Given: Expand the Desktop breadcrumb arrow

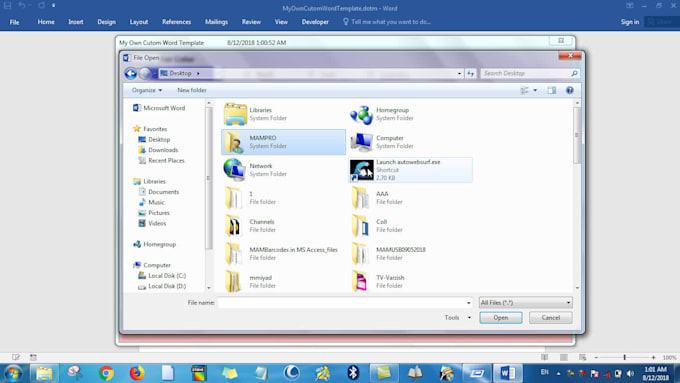Looking at the screenshot, I should (198, 73).
